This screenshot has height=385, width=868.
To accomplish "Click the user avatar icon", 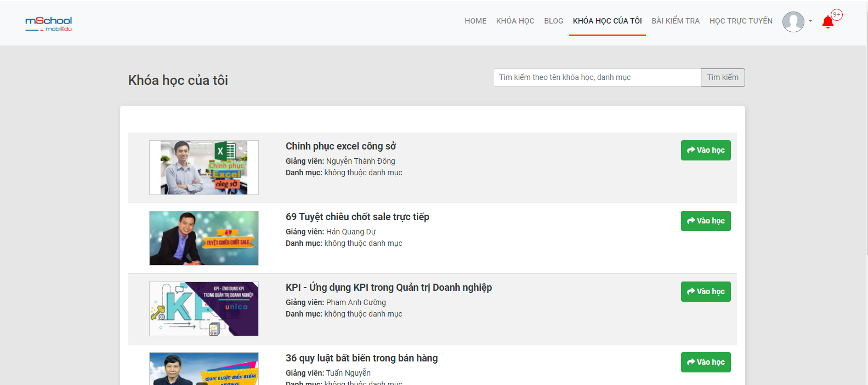I will (x=793, y=22).
